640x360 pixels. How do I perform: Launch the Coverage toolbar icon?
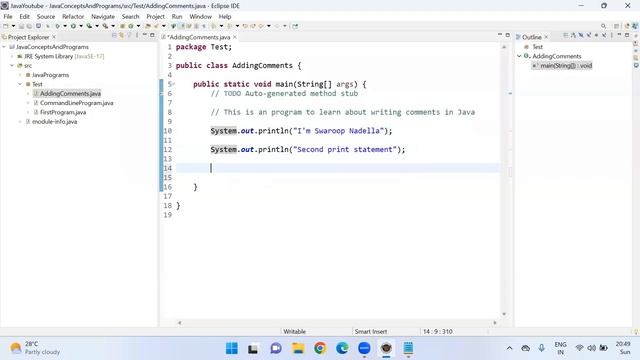coord(89,26)
